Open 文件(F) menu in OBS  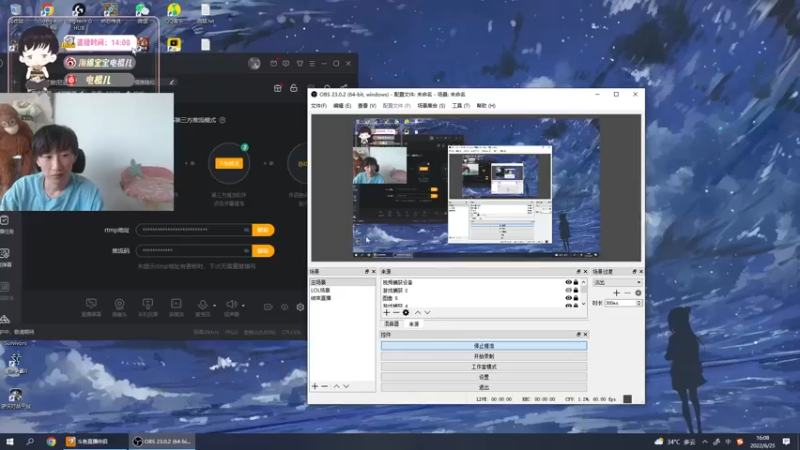318,106
